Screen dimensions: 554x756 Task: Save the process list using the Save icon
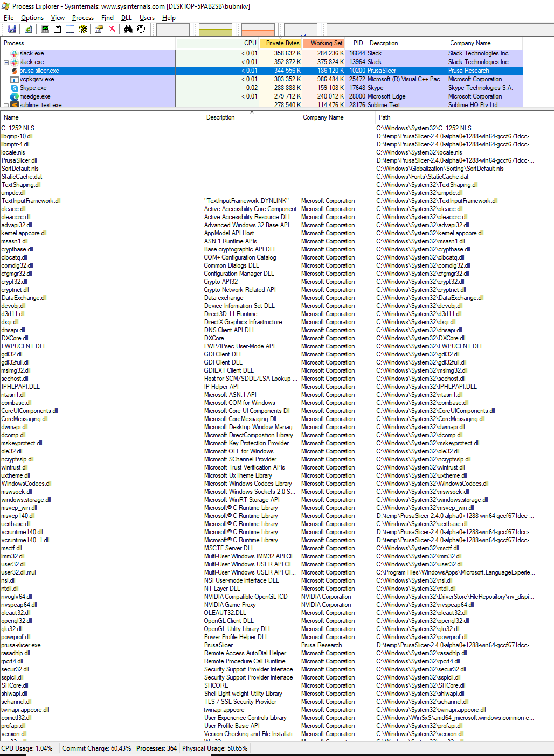[12, 29]
